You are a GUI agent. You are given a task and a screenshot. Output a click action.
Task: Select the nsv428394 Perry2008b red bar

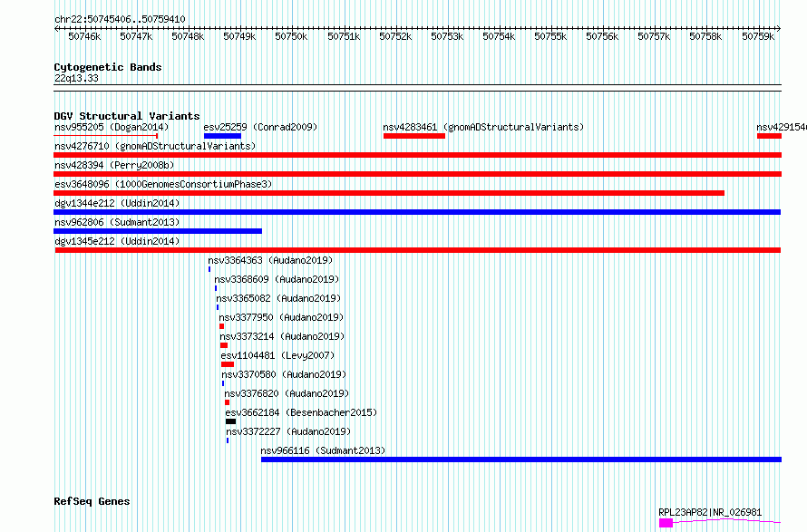tap(417, 174)
